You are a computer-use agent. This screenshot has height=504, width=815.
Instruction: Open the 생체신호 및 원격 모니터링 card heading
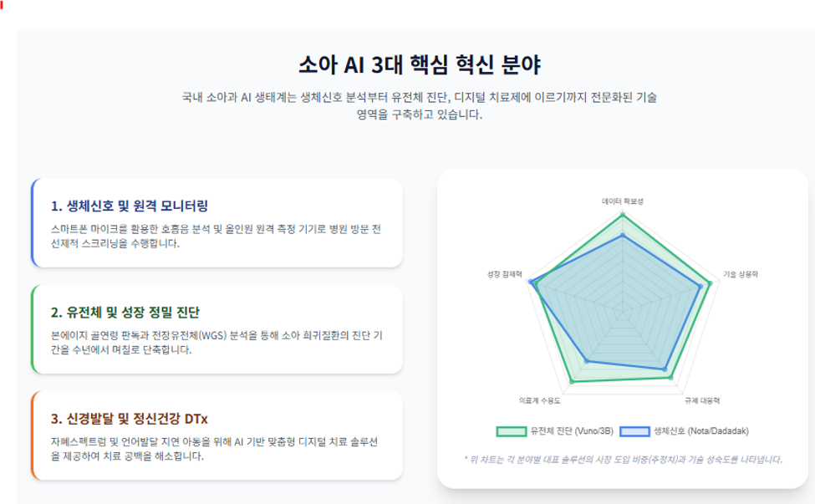pyautogui.click(x=130, y=206)
